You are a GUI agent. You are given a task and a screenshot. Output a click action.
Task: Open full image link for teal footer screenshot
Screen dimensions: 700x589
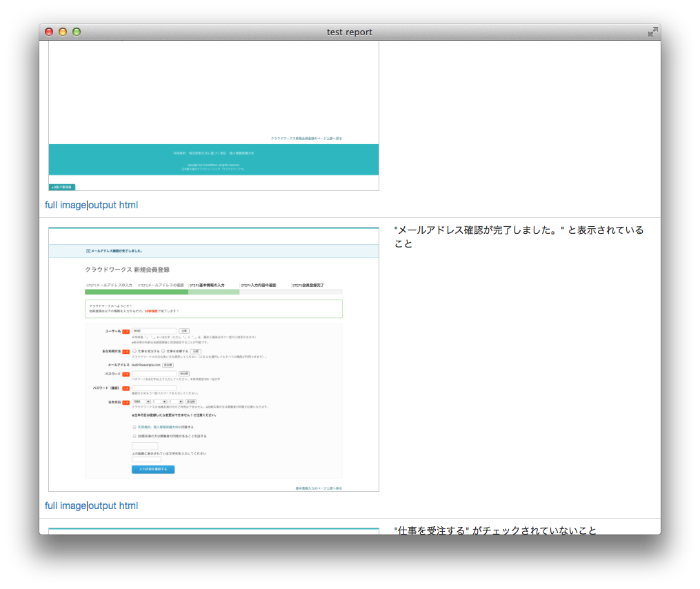(x=66, y=205)
